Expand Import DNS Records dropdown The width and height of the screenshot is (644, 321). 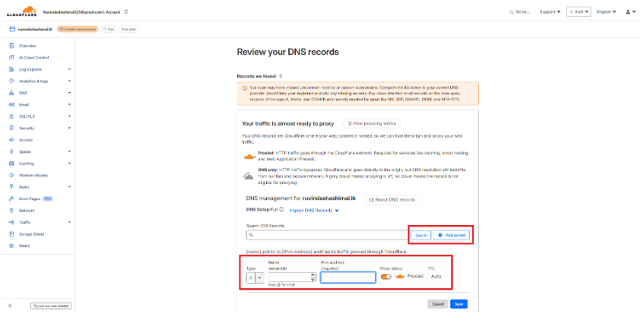pos(314,210)
